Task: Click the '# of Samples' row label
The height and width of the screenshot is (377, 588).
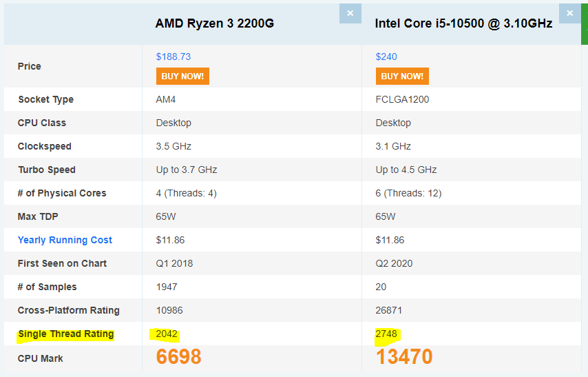Action: click(x=47, y=287)
